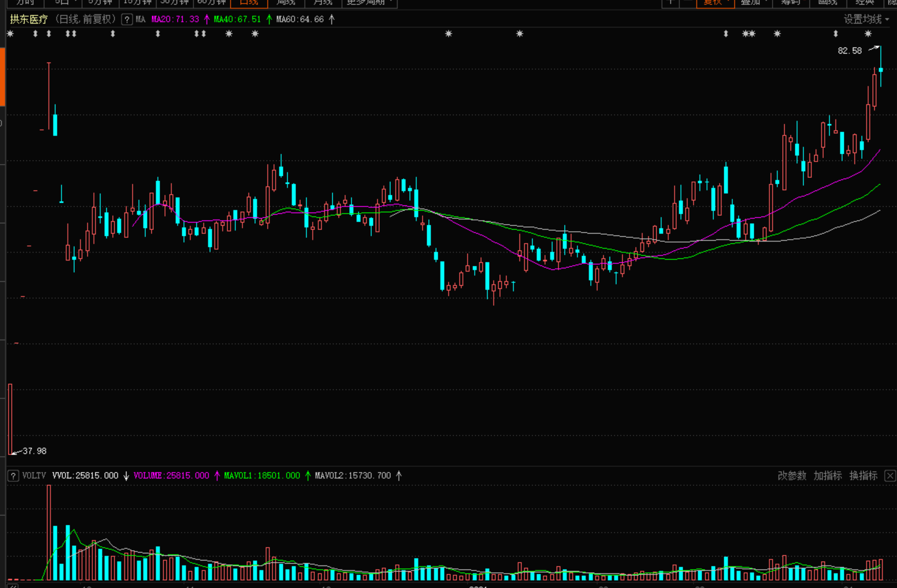Open the 复权 dropdown button
The width and height of the screenshot is (897, 588).
tap(715, 3)
